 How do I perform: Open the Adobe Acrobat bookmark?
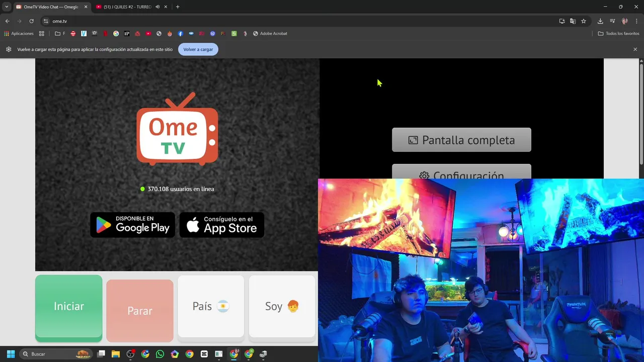tap(270, 34)
